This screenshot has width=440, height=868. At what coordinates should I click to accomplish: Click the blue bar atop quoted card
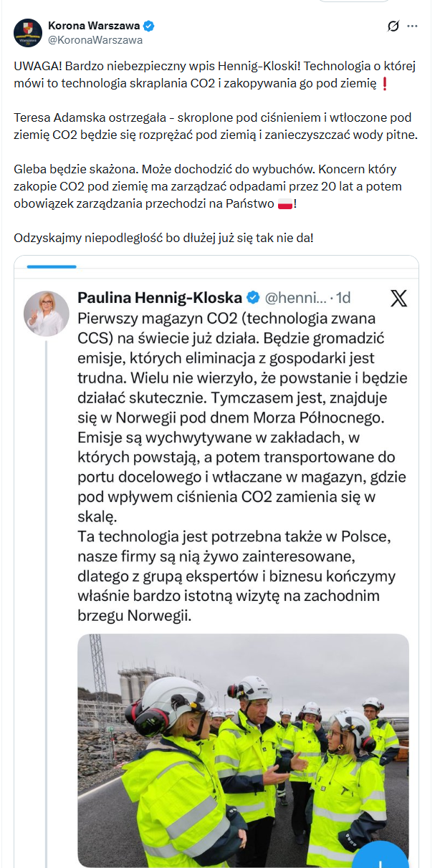click(51, 266)
